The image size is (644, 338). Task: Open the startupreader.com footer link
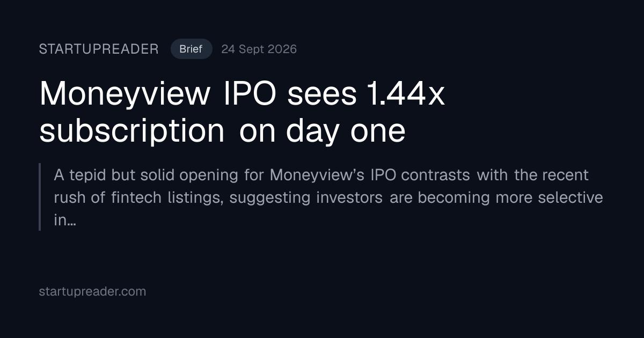pos(92,291)
